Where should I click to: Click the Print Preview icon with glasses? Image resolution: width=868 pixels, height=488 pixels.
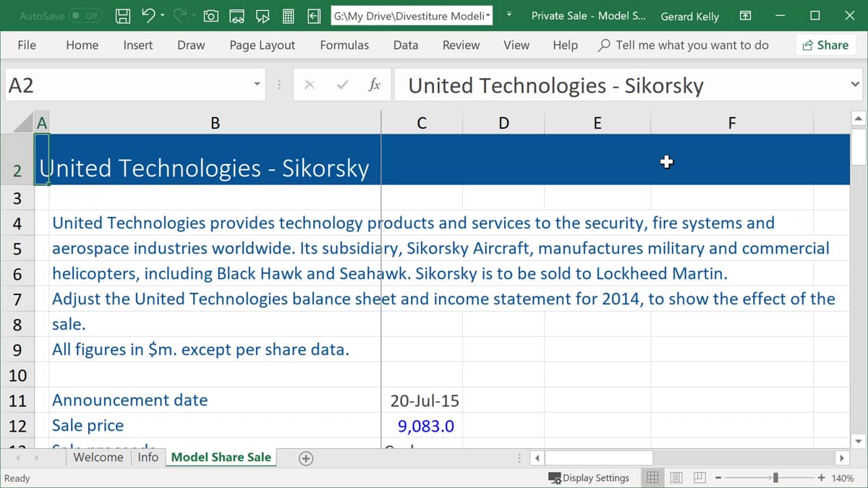coord(237,15)
